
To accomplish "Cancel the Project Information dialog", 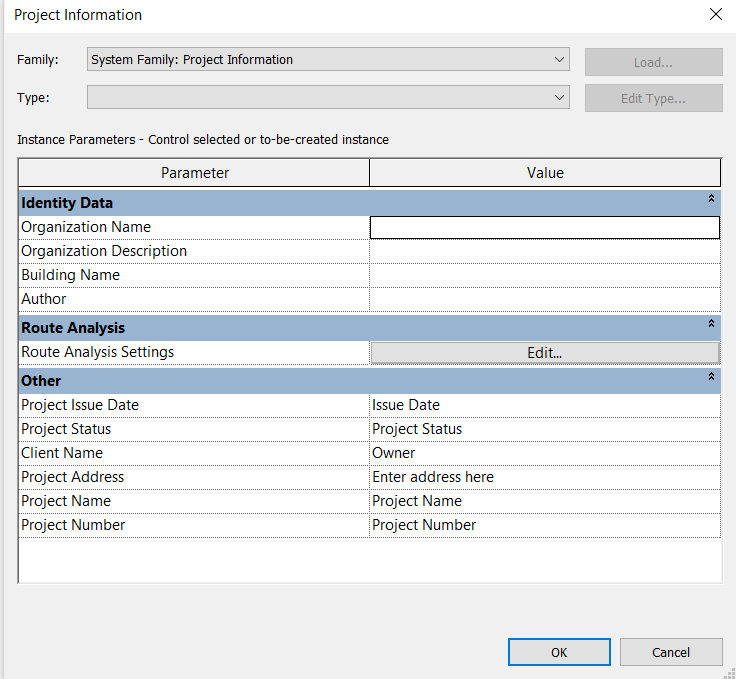I will pos(671,652).
